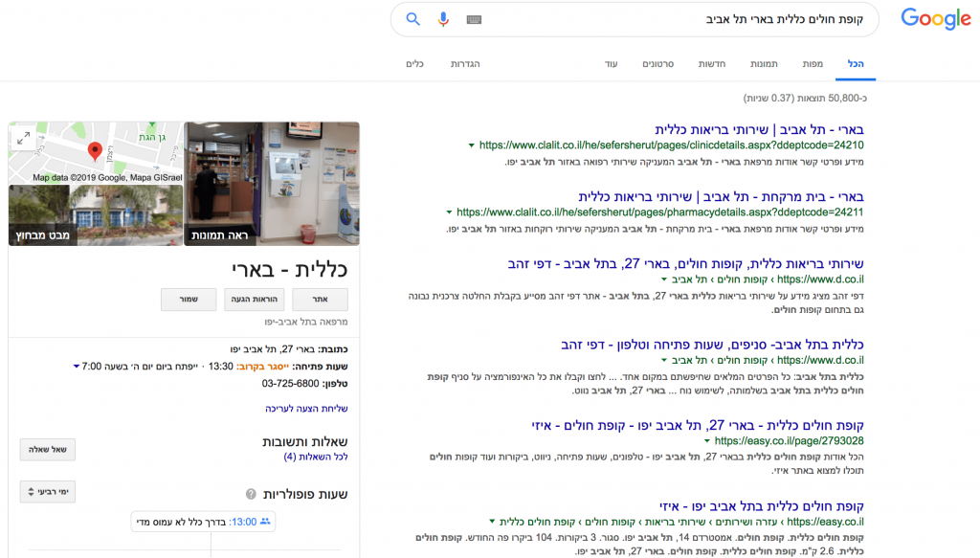Expand the arrow next to pharmacydetails URL
980x558 pixels.
(x=449, y=212)
